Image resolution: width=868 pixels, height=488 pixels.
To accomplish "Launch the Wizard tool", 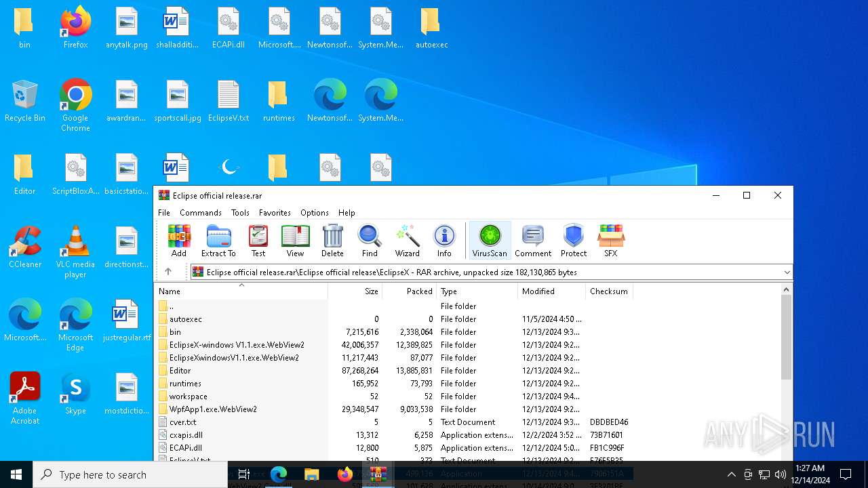I will tap(408, 241).
